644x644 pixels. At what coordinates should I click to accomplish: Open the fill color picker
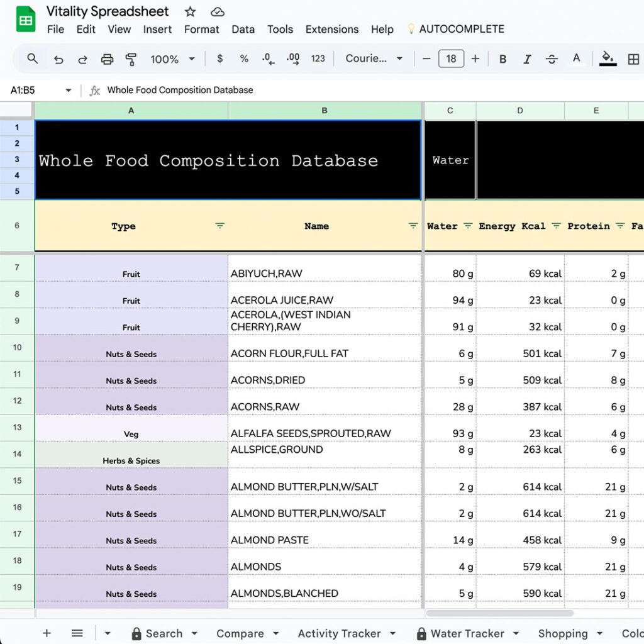[608, 58]
